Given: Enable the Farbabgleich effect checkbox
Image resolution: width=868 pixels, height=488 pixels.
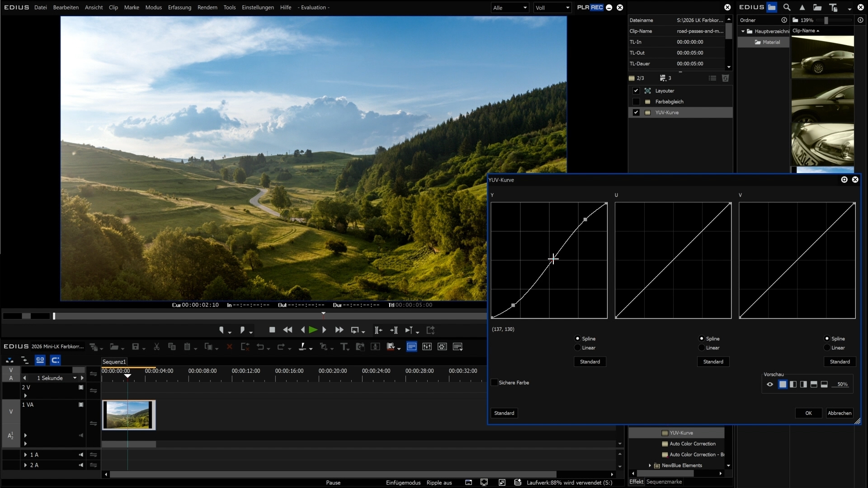Looking at the screenshot, I should pyautogui.click(x=636, y=102).
